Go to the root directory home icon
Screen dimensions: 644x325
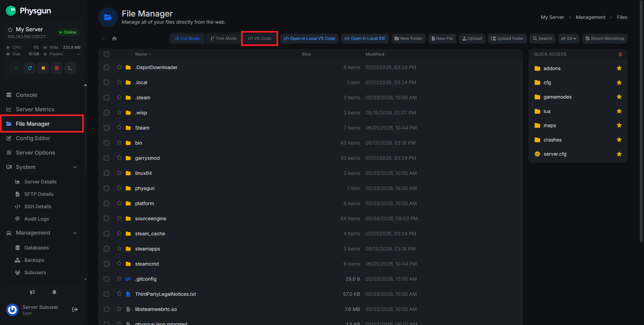click(x=114, y=38)
